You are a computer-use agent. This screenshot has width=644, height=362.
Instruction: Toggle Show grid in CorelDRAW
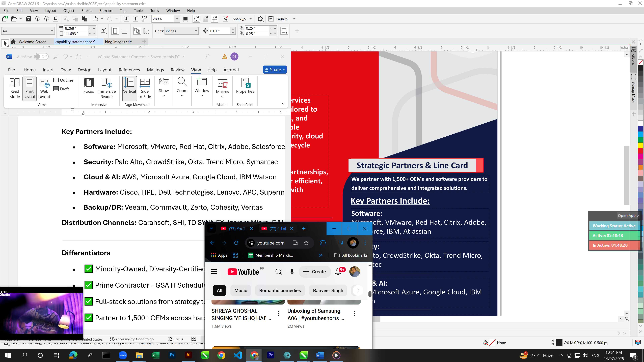pyautogui.click(x=205, y=19)
